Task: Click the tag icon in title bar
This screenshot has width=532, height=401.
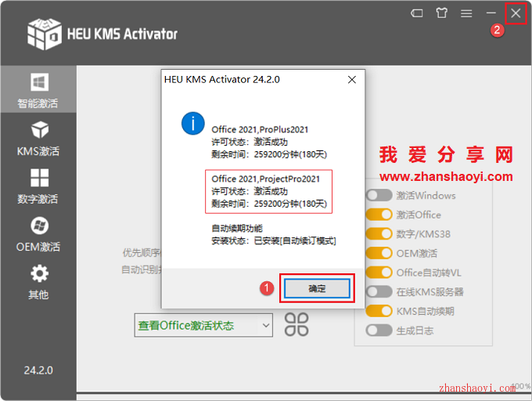Action: point(417,13)
